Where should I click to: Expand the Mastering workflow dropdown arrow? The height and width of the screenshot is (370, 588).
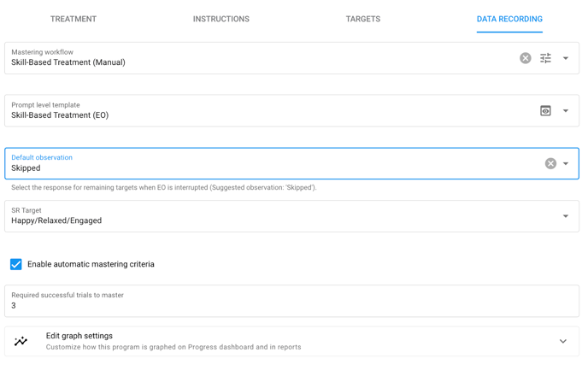[566, 58]
